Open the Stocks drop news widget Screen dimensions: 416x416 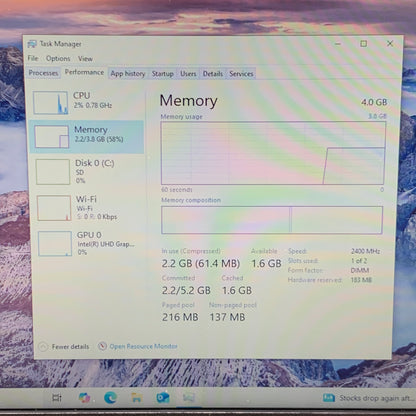369,398
